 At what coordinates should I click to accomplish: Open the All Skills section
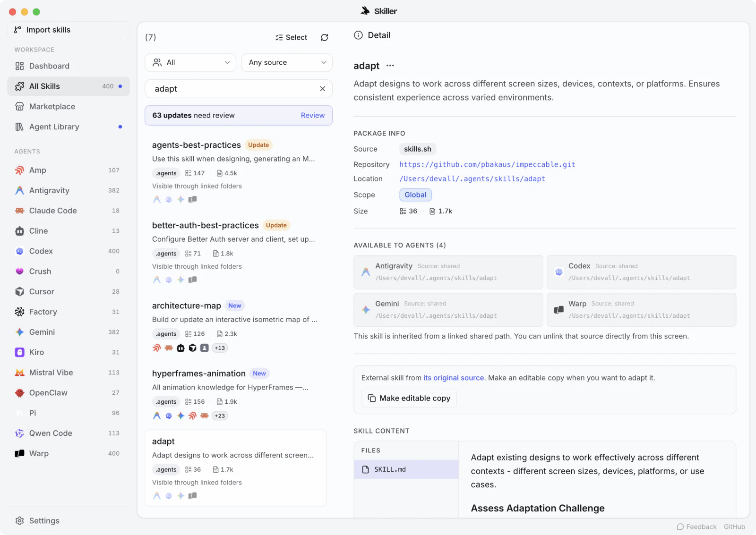pos(69,86)
